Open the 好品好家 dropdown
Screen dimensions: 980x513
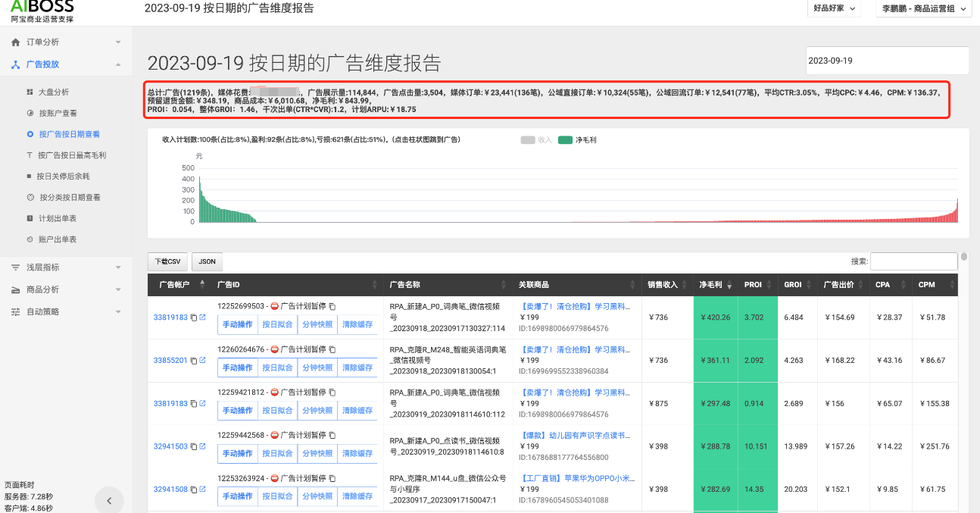(835, 8)
